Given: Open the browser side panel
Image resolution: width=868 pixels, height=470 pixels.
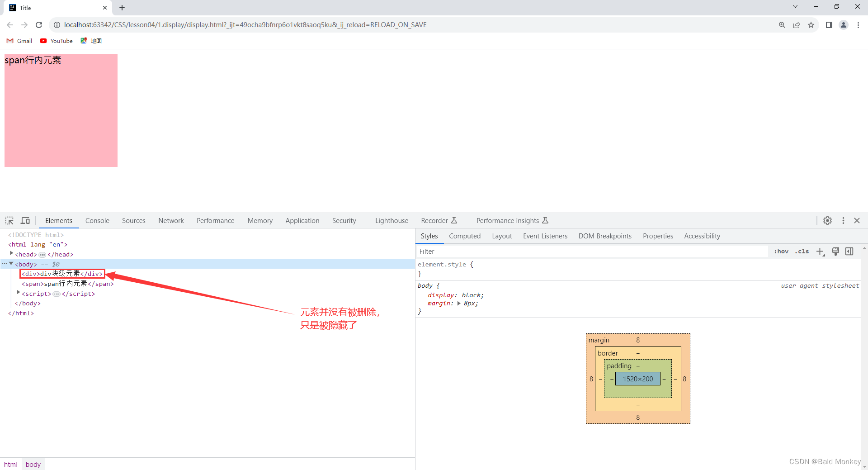Looking at the screenshot, I should click(829, 25).
